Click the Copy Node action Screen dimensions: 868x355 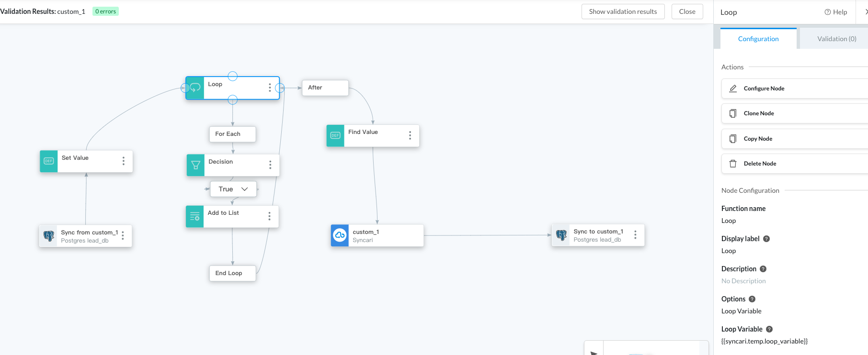point(795,139)
